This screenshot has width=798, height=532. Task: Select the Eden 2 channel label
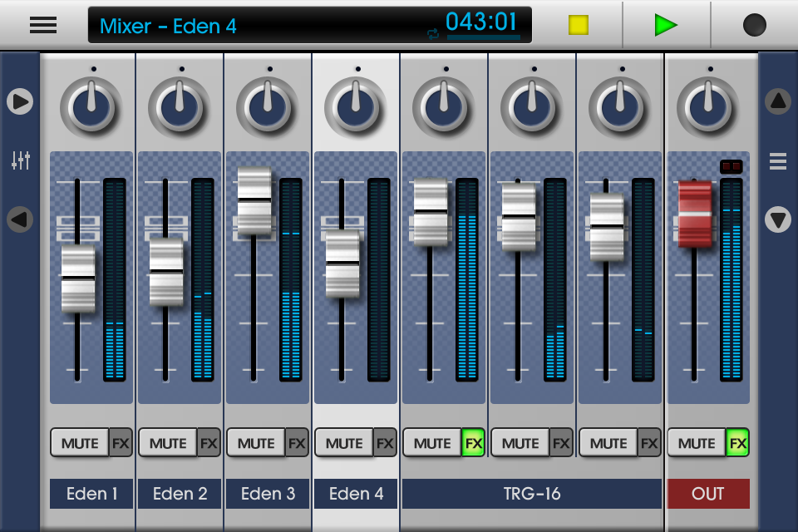point(180,493)
